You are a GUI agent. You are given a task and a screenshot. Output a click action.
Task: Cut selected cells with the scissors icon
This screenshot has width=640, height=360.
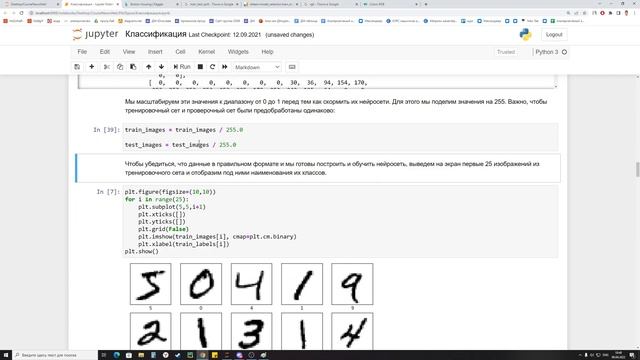(107, 67)
